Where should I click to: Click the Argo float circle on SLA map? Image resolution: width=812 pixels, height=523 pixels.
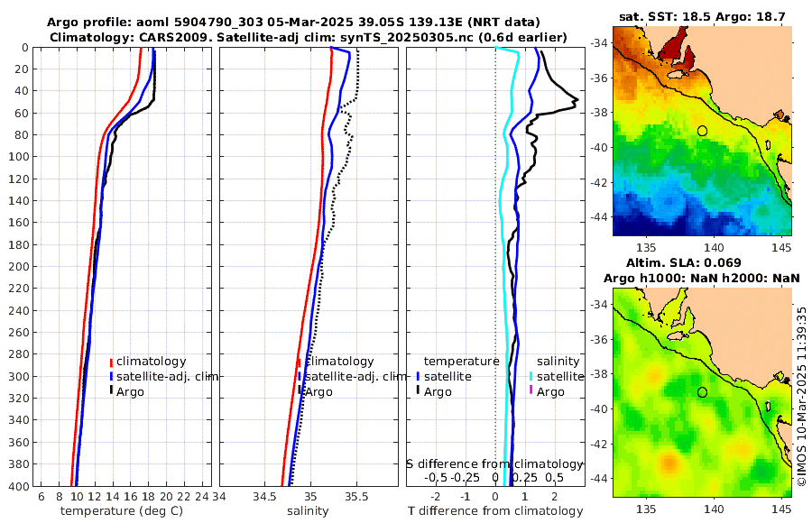click(x=702, y=392)
